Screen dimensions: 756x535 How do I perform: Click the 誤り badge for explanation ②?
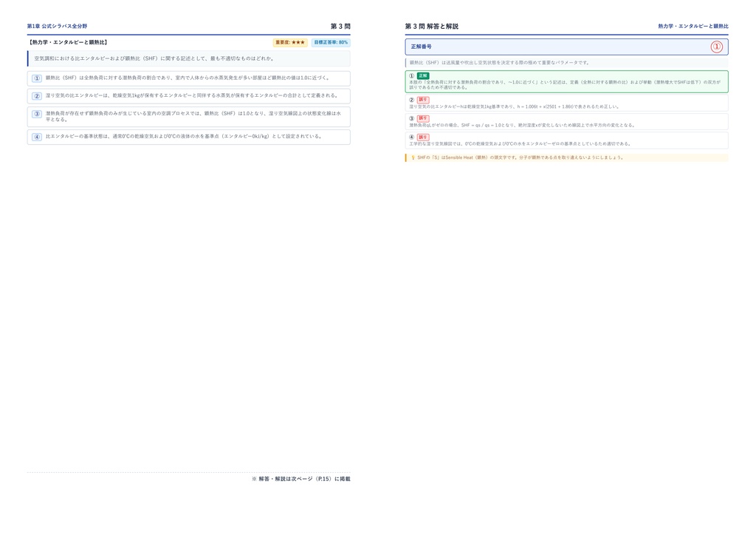point(423,100)
